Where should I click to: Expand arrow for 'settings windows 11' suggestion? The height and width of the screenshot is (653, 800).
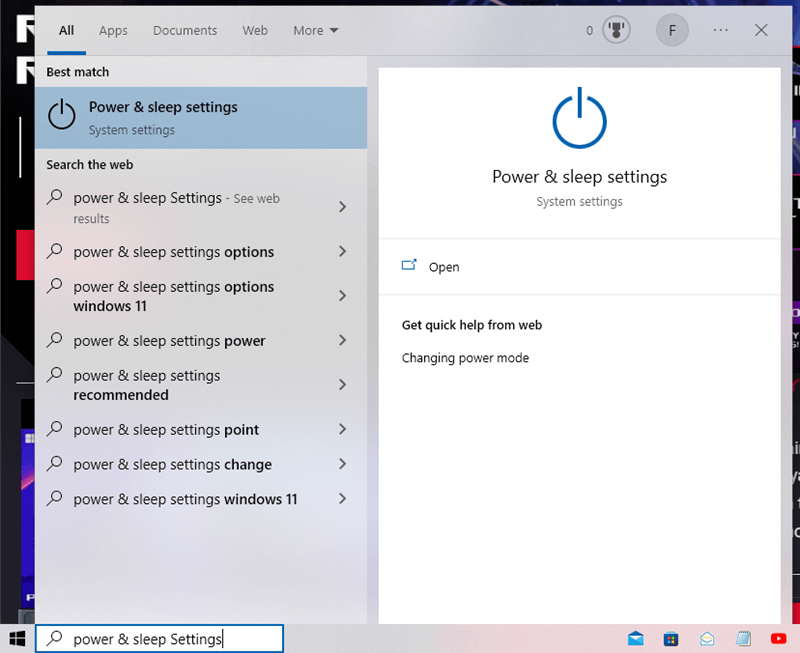[x=343, y=499]
